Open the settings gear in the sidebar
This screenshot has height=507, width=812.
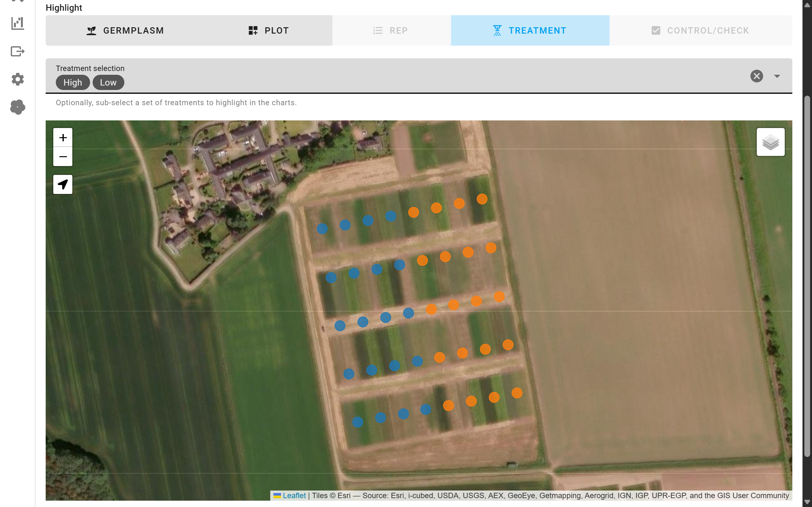[17, 80]
